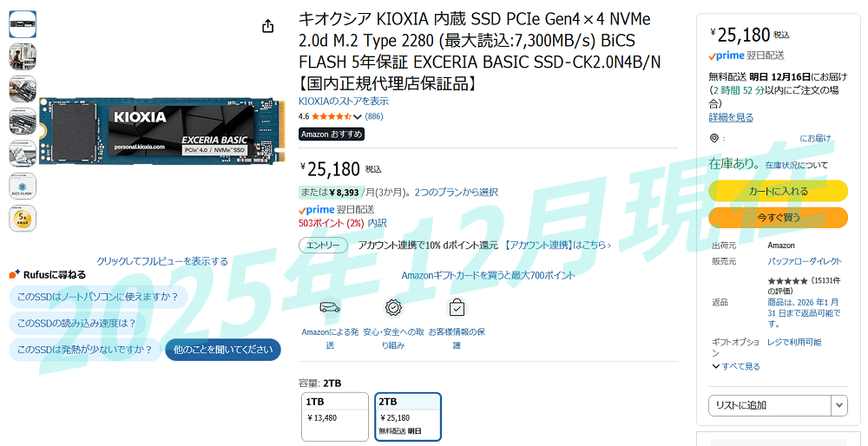Choose the 2TB capacity option
Viewport: 868px width, 446px height.
pyautogui.click(x=408, y=416)
